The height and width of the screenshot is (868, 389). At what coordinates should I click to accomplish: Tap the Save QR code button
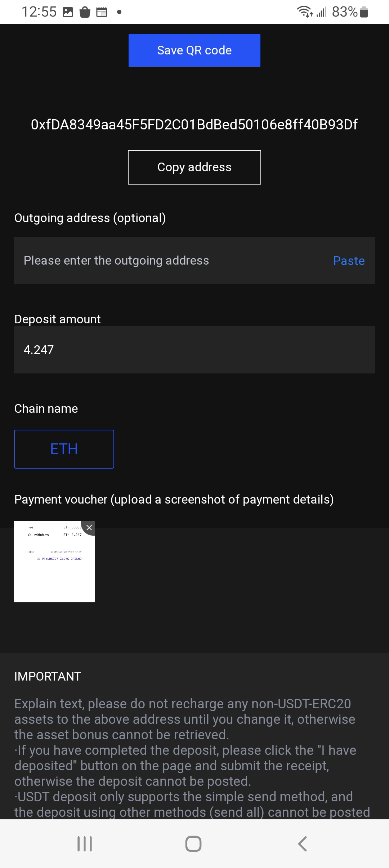tap(194, 50)
